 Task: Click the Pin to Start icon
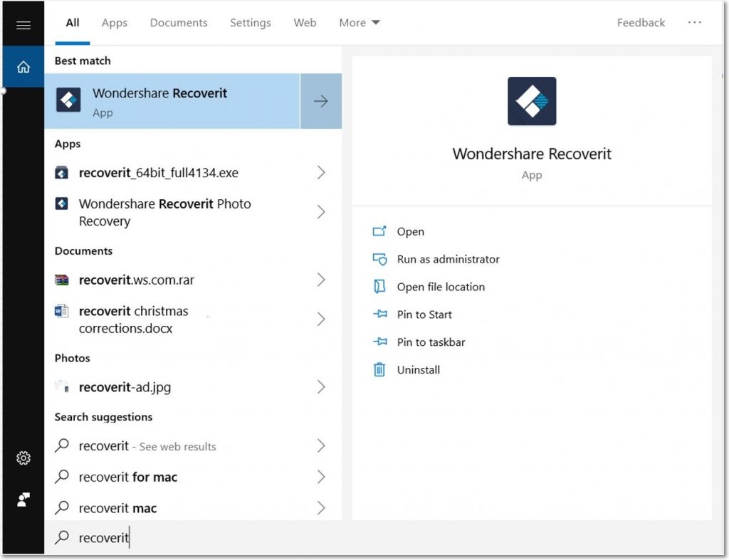pyautogui.click(x=379, y=314)
